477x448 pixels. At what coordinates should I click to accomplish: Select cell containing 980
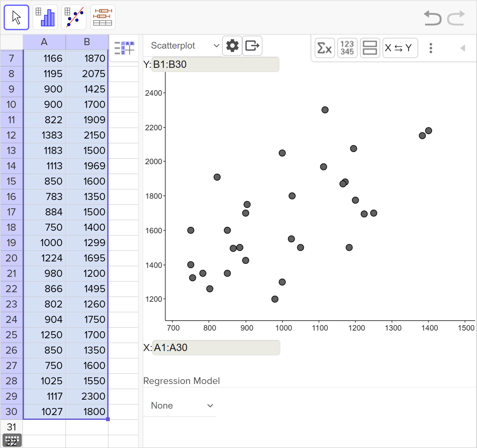[44, 274]
